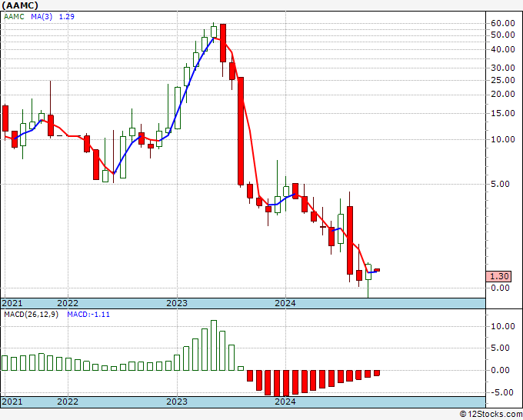Click 2024 on the MACD timeline
The image size is (523, 420).
tap(285, 402)
